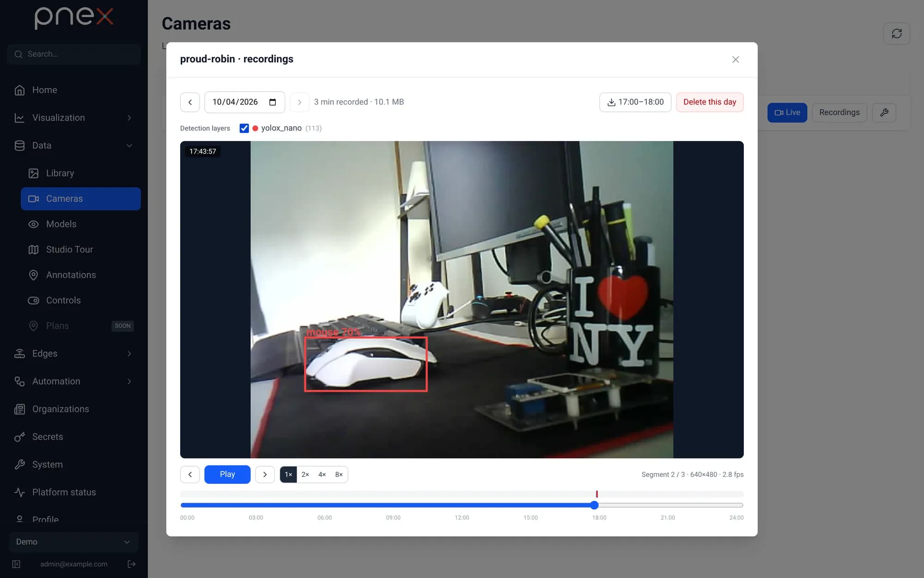Screen dimensions: 924x578
Task: Click the red recording marker on timeline
Action: click(x=597, y=494)
